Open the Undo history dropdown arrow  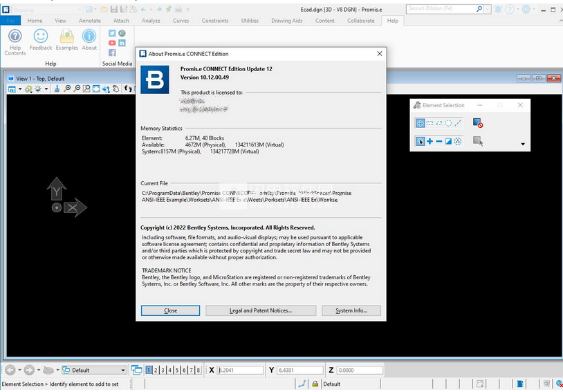pos(151,10)
